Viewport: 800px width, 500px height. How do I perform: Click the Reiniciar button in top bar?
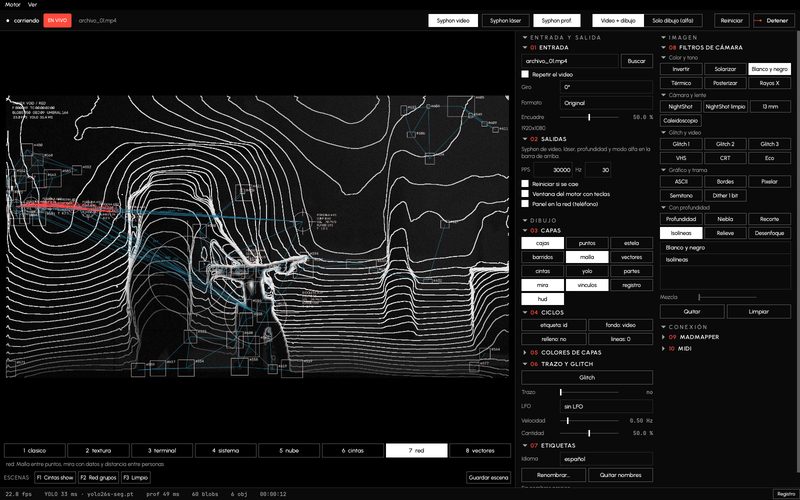(732, 20)
